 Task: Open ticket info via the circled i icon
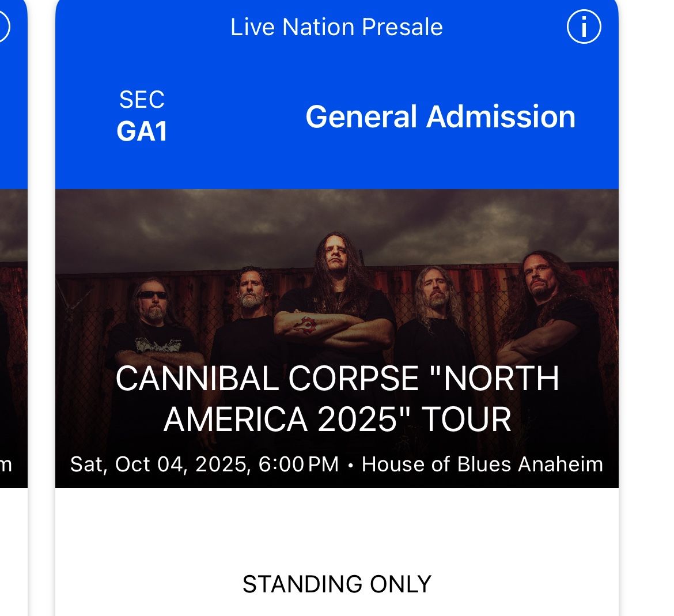tap(584, 27)
